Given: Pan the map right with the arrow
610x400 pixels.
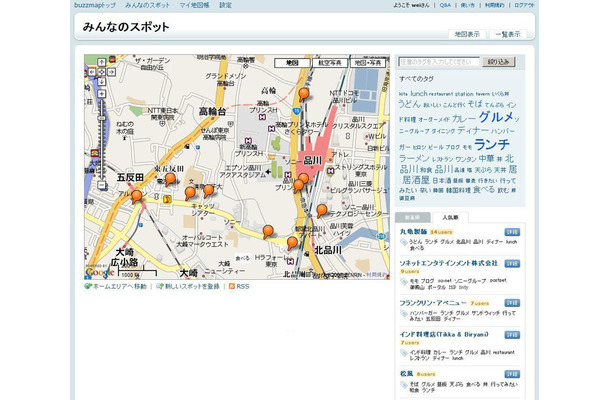Looking at the screenshot, I should tap(111, 72).
